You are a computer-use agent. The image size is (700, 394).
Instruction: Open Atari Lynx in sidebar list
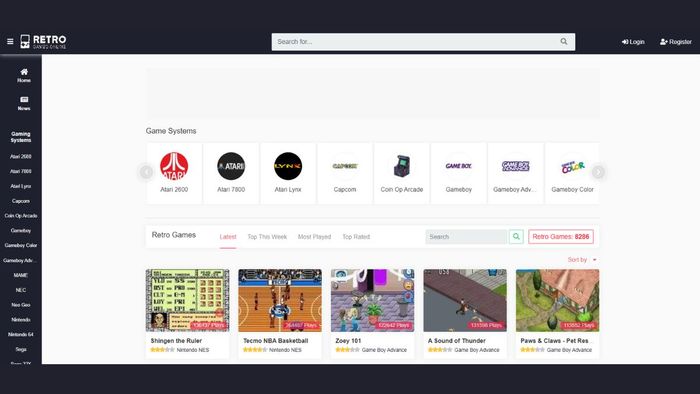click(x=21, y=186)
